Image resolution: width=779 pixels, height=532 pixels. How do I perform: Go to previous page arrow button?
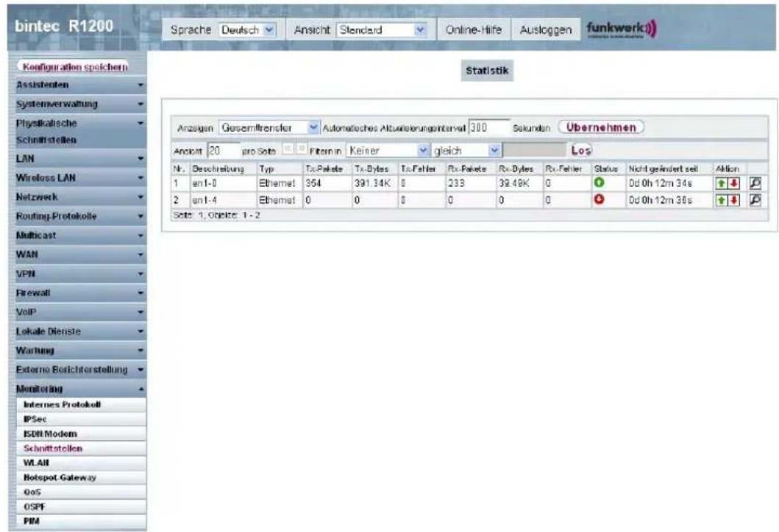(x=288, y=149)
